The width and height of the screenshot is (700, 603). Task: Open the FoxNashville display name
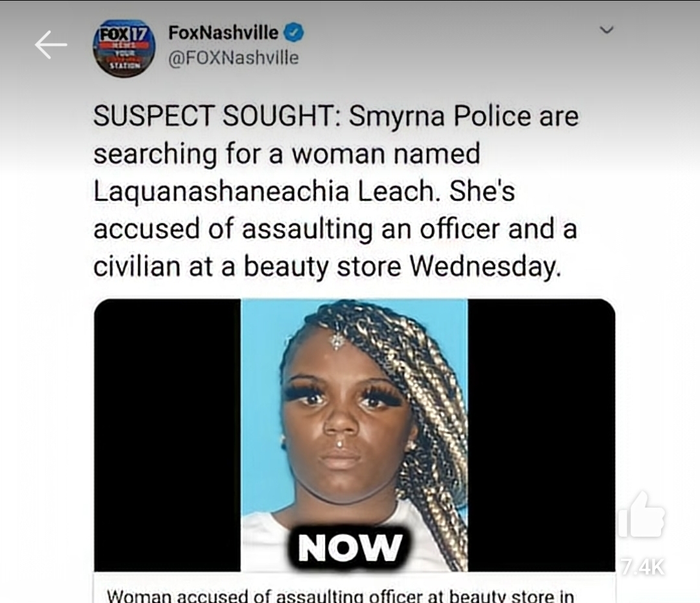pyautogui.click(x=223, y=32)
